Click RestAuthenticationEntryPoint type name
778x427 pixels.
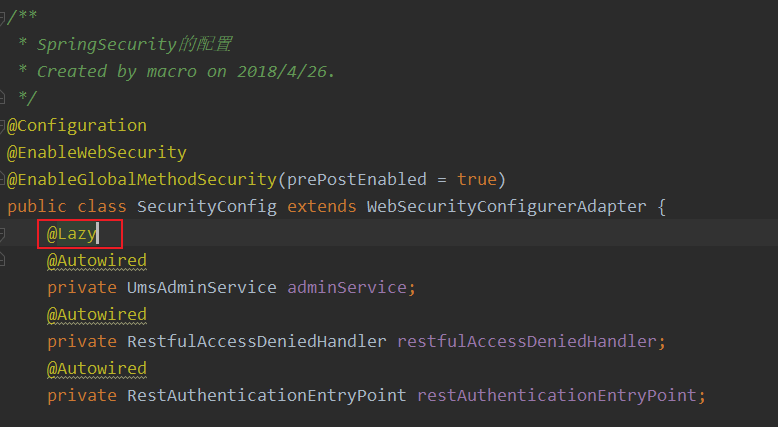point(266,396)
